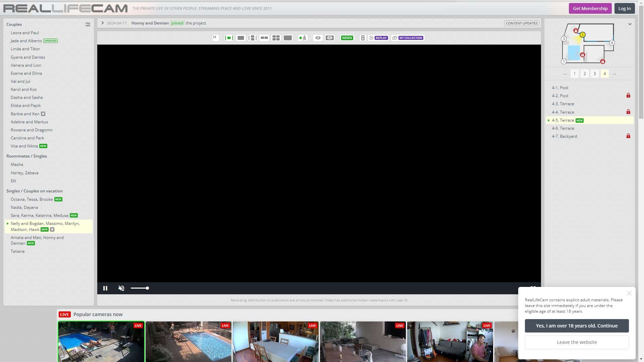Select the single camera view layout
Image resolution: width=644 pixels, height=362 pixels.
[x=240, y=38]
